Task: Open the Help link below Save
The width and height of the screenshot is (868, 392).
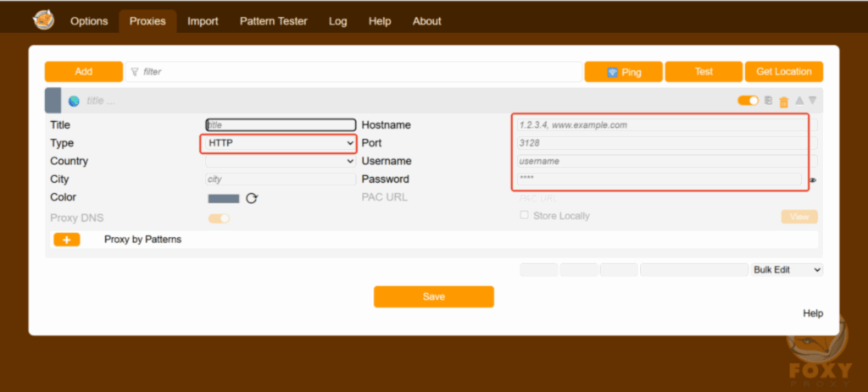Action: pyautogui.click(x=813, y=313)
